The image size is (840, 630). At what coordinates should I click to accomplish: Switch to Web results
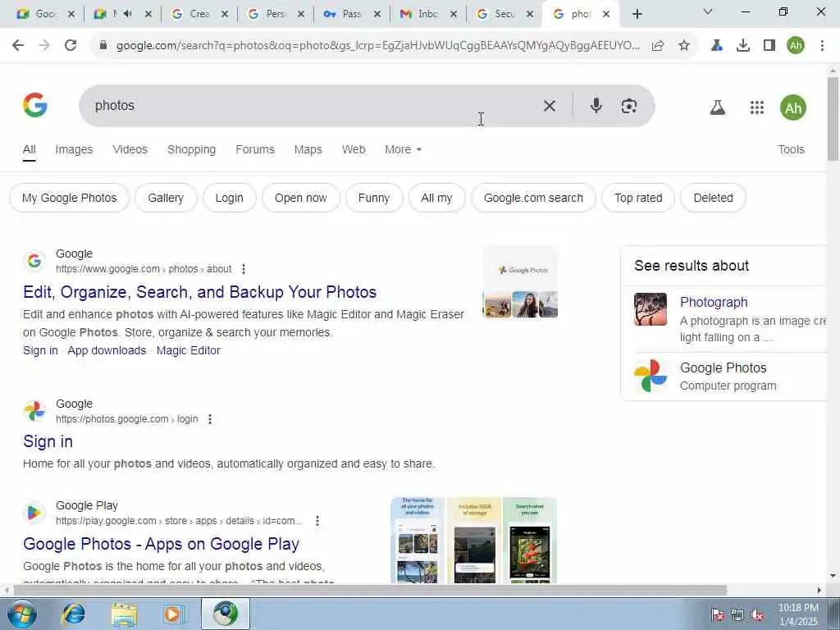click(354, 149)
